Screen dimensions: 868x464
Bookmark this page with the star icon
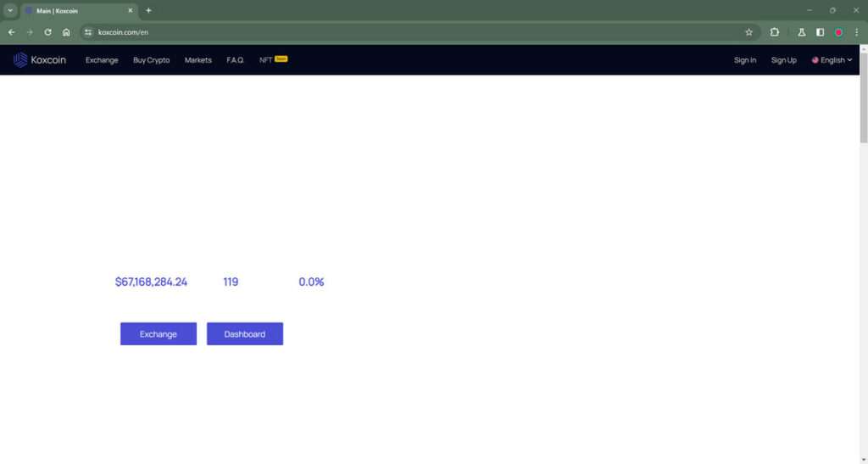click(749, 32)
